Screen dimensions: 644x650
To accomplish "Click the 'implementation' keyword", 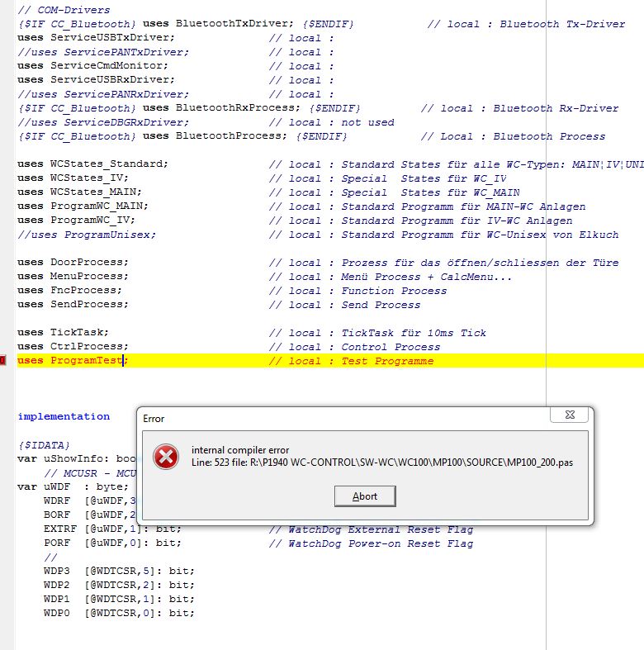I will pos(64,416).
